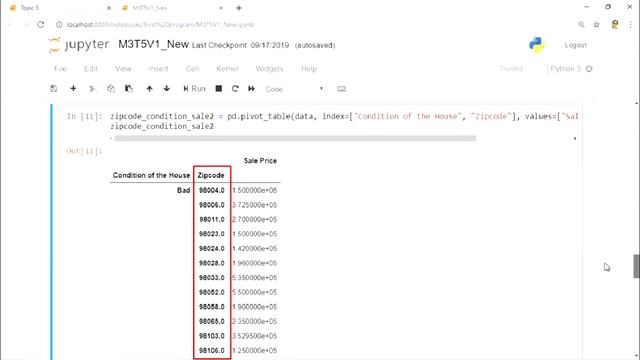Screen dimensions: 640x360
Task: Open the Cell menu
Action: pos(192,69)
